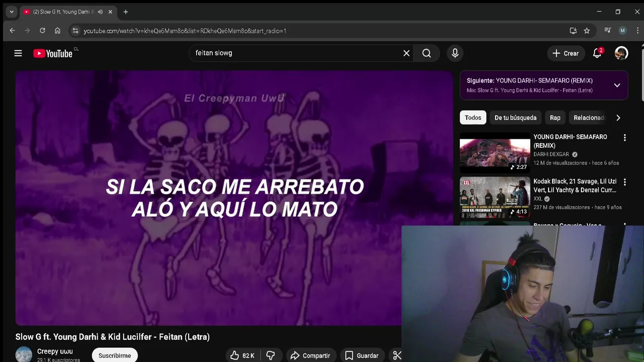The height and width of the screenshot is (362, 644).
Task: Open the Chrome home page button
Action: 57,31
